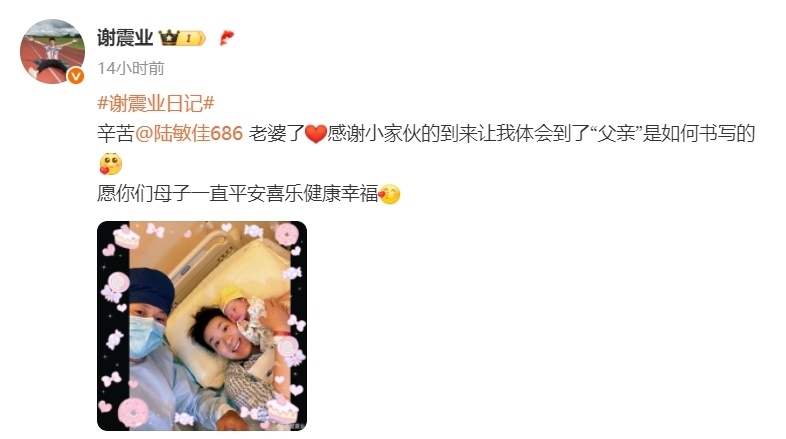
Task: Click the cake sticker at photo's top-left
Action: 126,237
